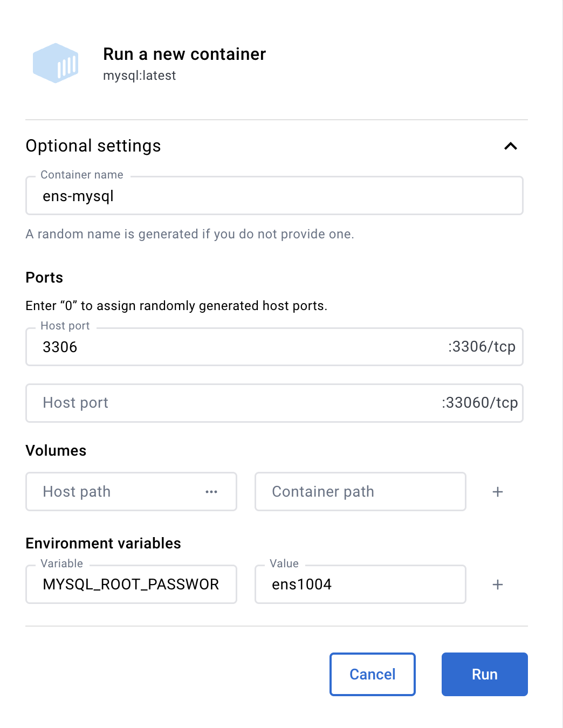Browse for host path with ellipsis icon
Image resolution: width=563 pixels, height=728 pixels.
click(211, 492)
